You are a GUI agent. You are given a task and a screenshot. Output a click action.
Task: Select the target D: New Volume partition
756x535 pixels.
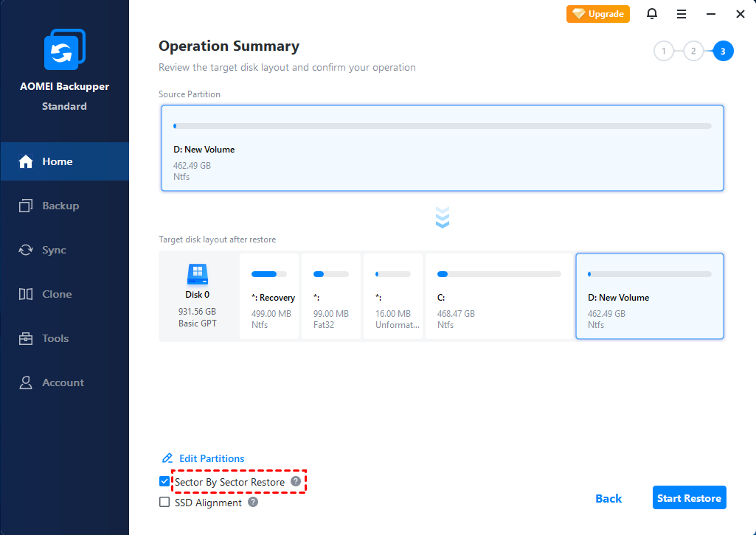650,296
